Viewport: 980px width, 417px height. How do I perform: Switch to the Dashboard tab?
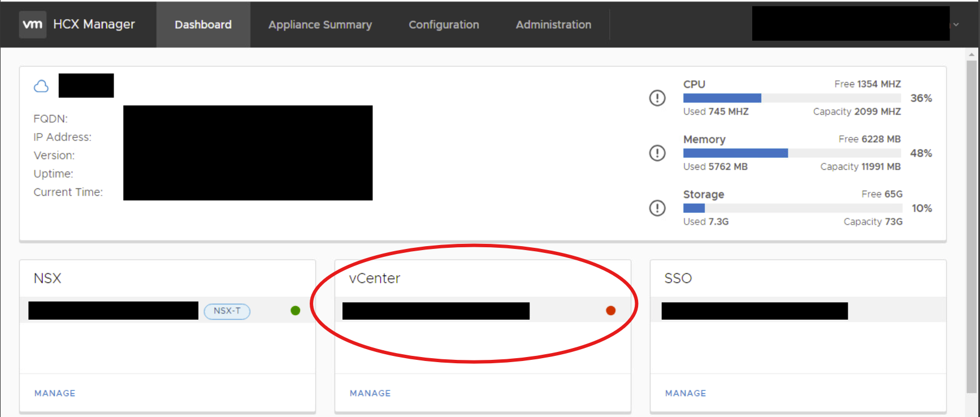coord(203,24)
